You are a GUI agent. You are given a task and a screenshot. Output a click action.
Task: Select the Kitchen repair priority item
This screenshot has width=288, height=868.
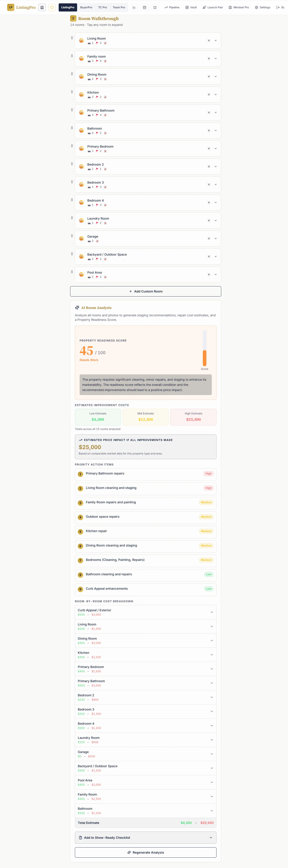(x=145, y=532)
